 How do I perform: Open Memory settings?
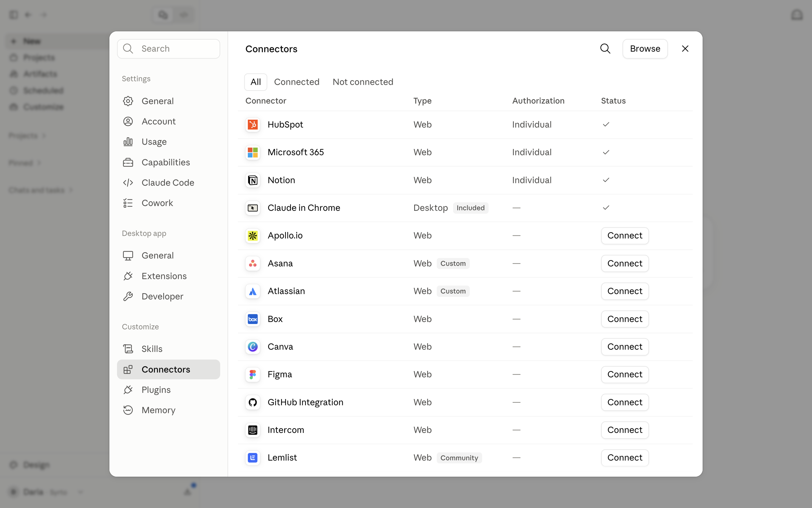[168, 410]
